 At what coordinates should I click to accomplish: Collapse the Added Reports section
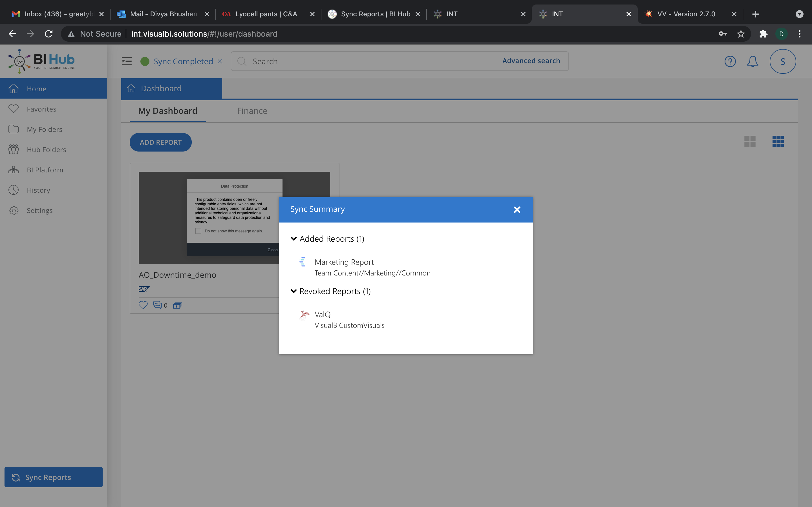(294, 239)
